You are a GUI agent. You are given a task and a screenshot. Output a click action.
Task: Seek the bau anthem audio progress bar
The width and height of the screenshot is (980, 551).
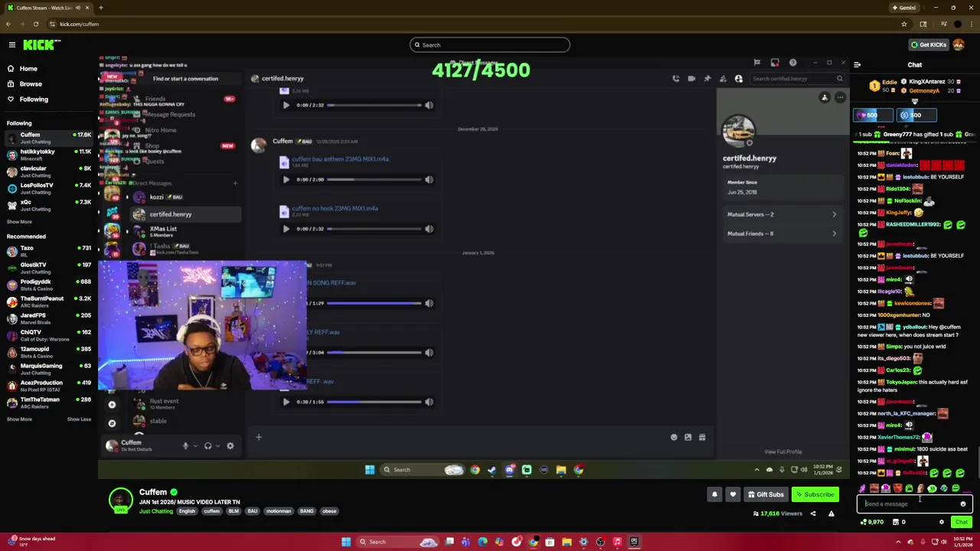point(374,180)
